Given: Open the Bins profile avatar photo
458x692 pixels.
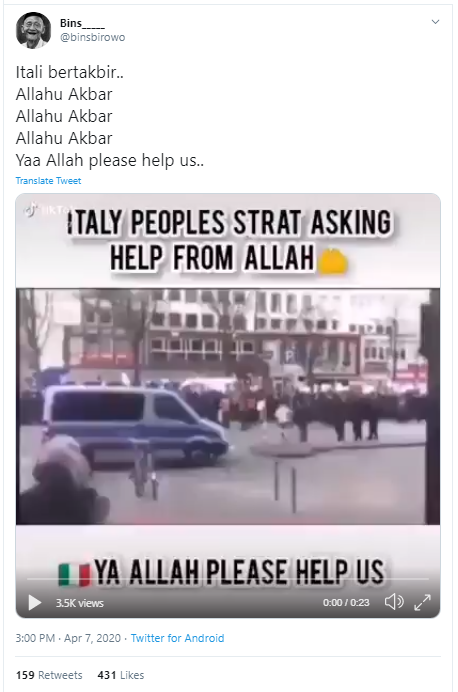Looking at the screenshot, I should click(x=34, y=30).
